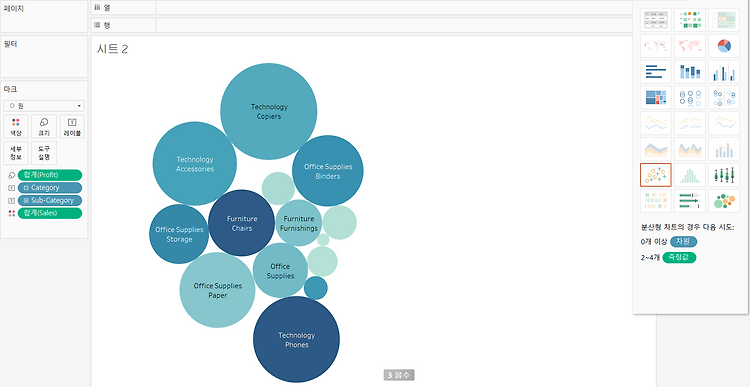Viewport: 750px width, 387px height.
Task: Click the 3 음수 negative values indicator
Action: click(399, 376)
